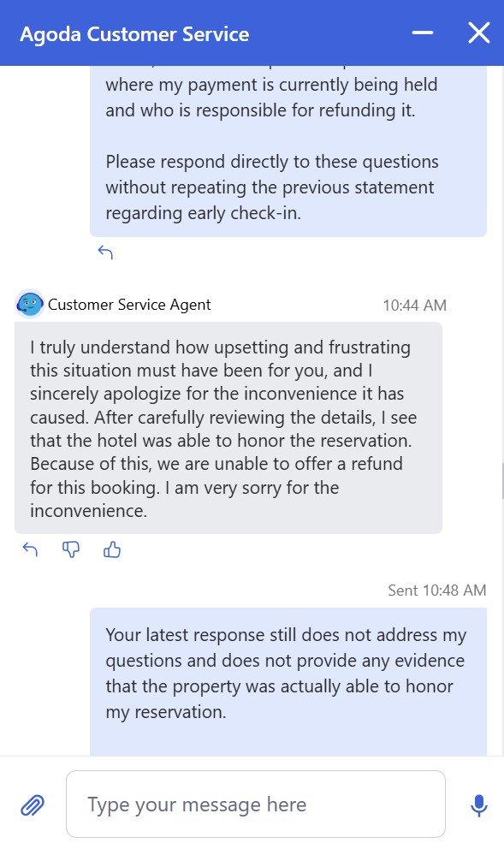Click the 'Please respond directly' paragraph text
Screen dimensions: 504x843
point(272,187)
